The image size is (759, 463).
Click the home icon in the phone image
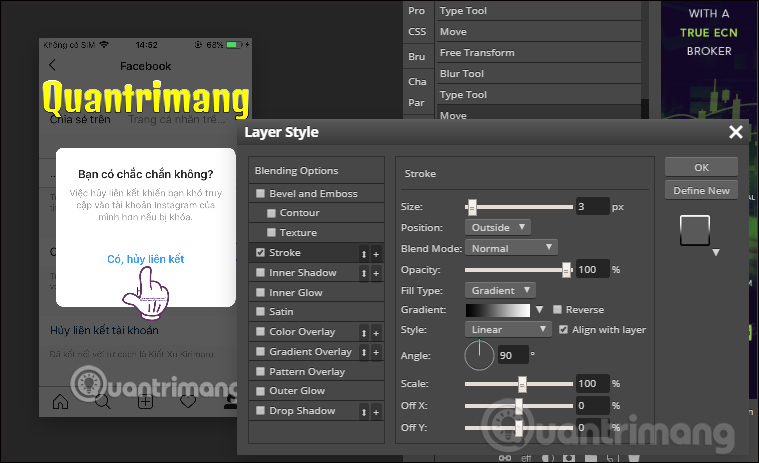61,401
